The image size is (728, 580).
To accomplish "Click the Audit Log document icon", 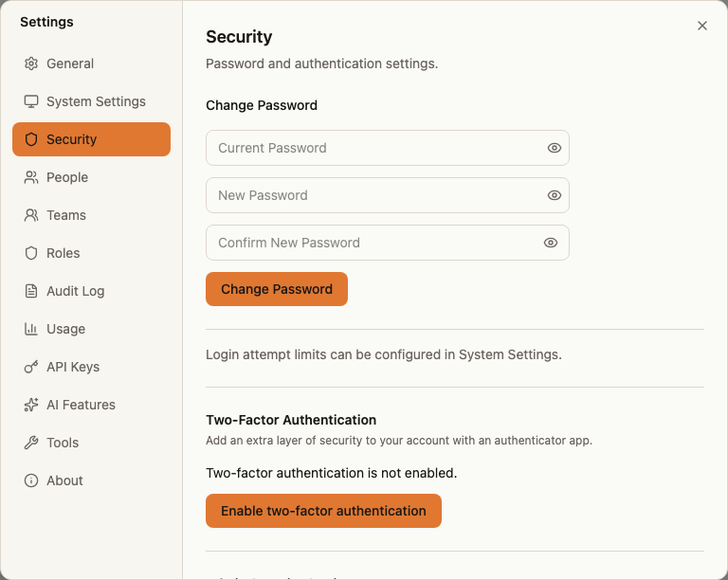I will 31,291.
